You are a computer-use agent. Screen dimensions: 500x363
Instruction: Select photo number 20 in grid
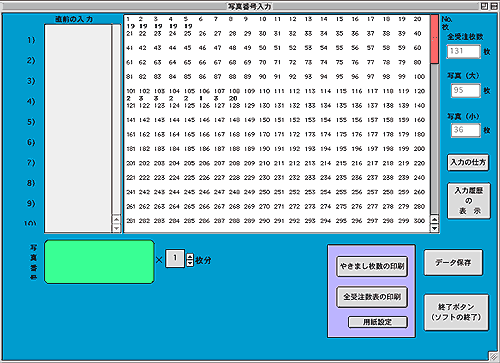(417, 19)
